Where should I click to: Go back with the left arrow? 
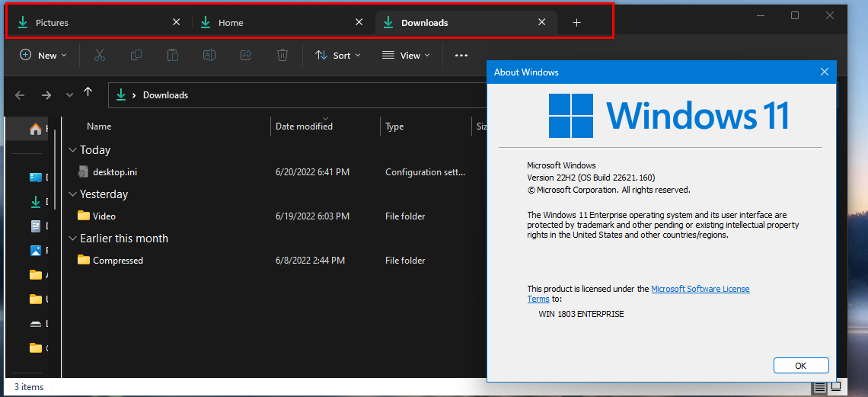click(20, 95)
